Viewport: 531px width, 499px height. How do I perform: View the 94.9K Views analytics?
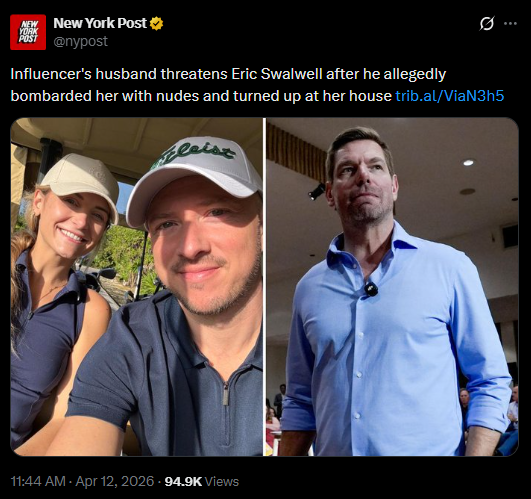202,481
